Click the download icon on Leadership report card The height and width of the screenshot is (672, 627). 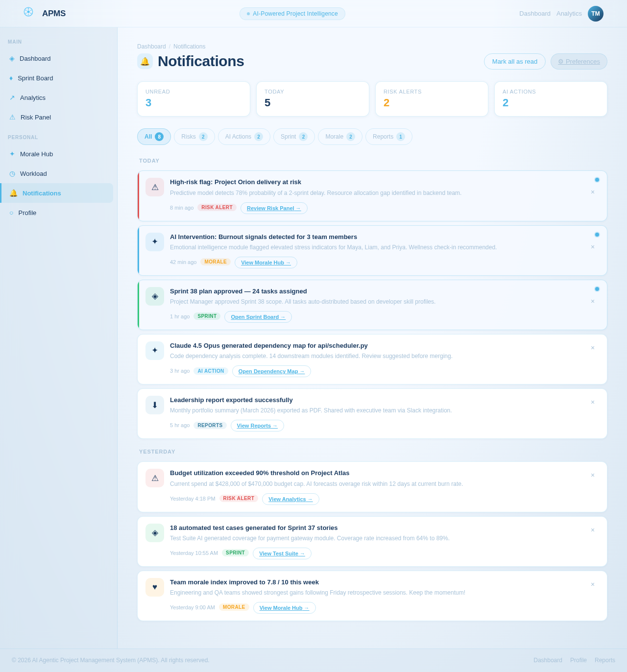[x=154, y=405]
